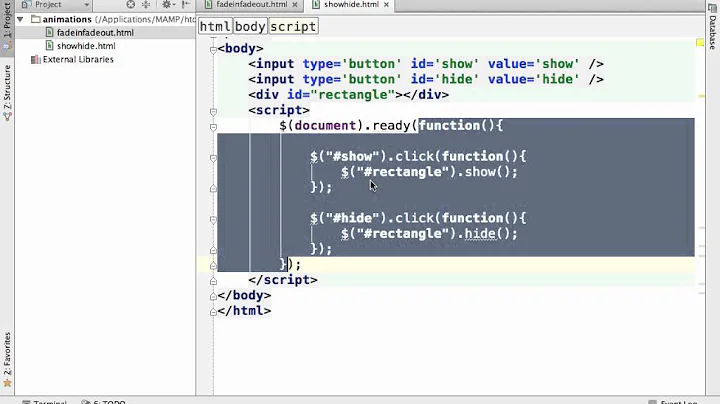Close the showhide.html editor tab
Image resolution: width=720 pixels, height=404 pixels.
click(386, 5)
